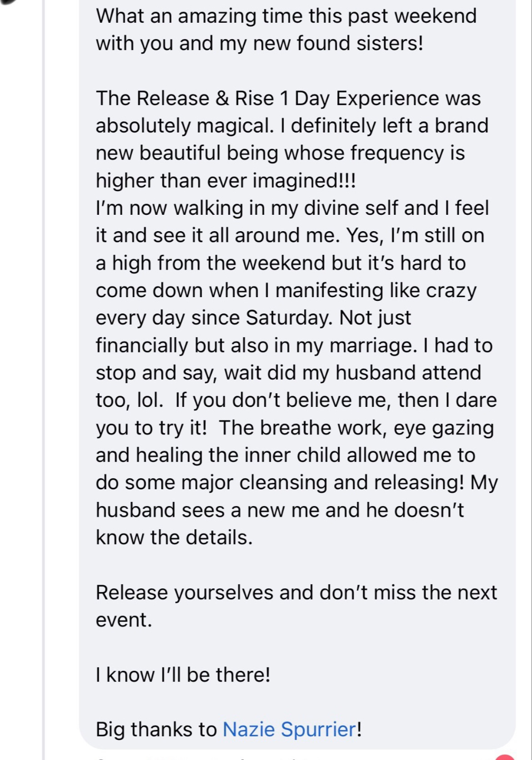Tap the words "absolutely magical"
The image size is (532, 760).
click(x=183, y=126)
